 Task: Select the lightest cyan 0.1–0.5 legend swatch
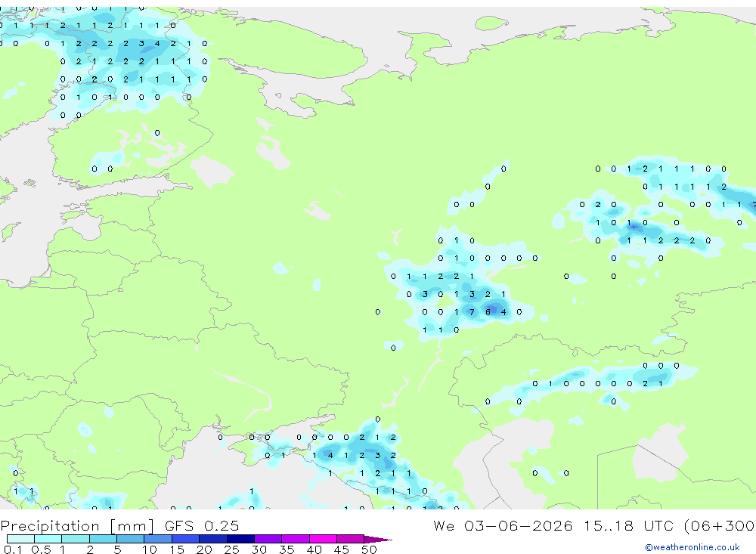[x=20, y=539]
